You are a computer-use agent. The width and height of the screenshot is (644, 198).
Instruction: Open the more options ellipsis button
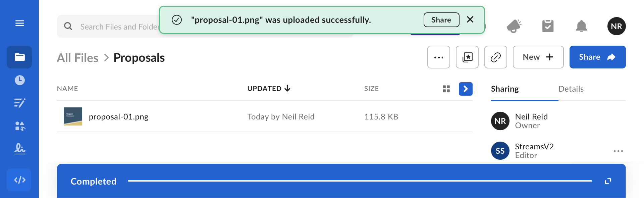click(x=438, y=57)
